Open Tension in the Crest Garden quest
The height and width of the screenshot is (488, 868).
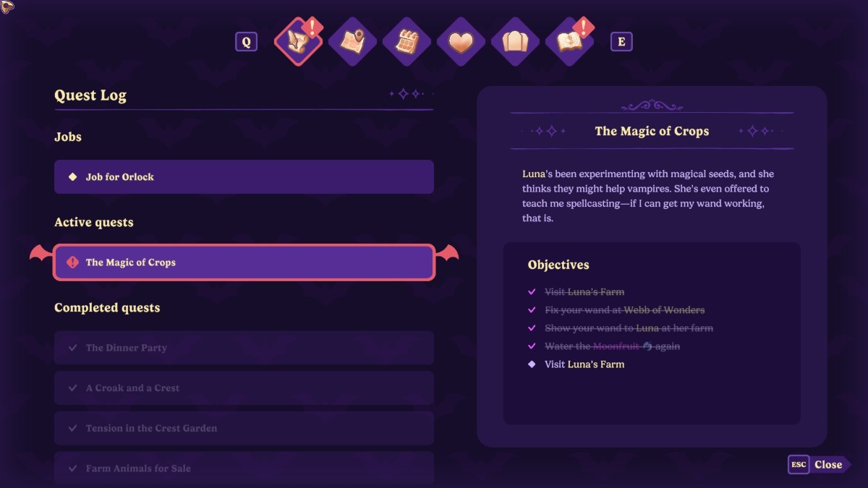pos(244,429)
